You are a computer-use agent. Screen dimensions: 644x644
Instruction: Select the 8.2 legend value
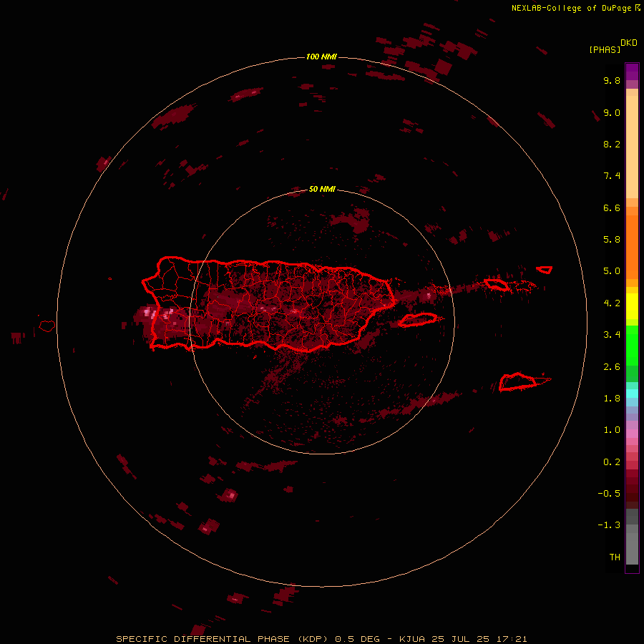pyautogui.click(x=612, y=144)
